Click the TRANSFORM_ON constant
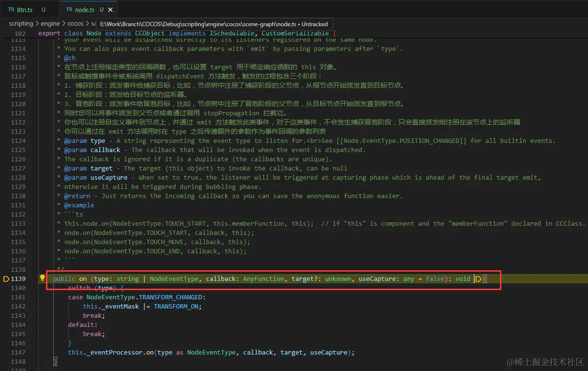 click(176, 307)
